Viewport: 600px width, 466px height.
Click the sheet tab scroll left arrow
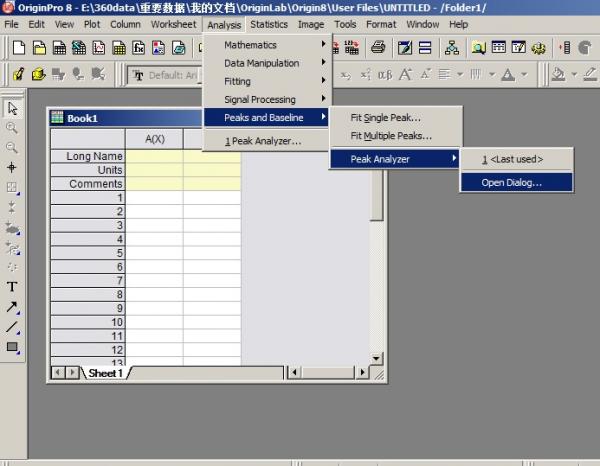click(x=58, y=372)
